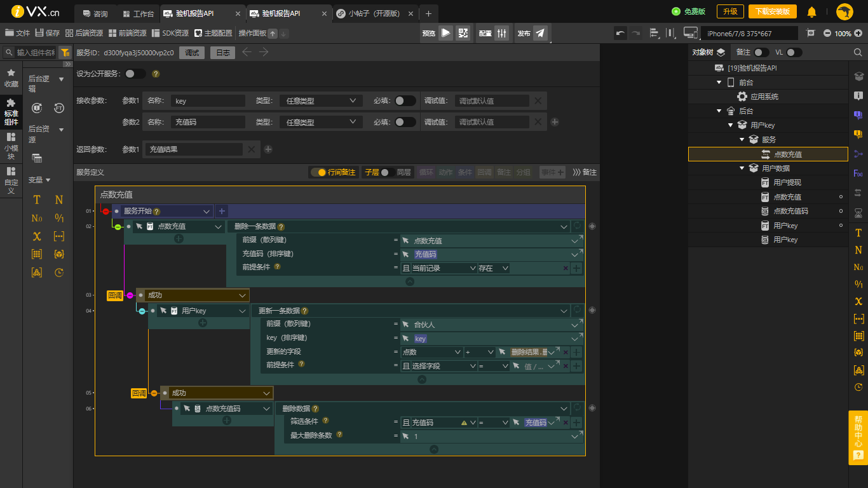This screenshot has height=488, width=868.
Task: Click the 充值结果 return parameter field
Action: tap(193, 149)
